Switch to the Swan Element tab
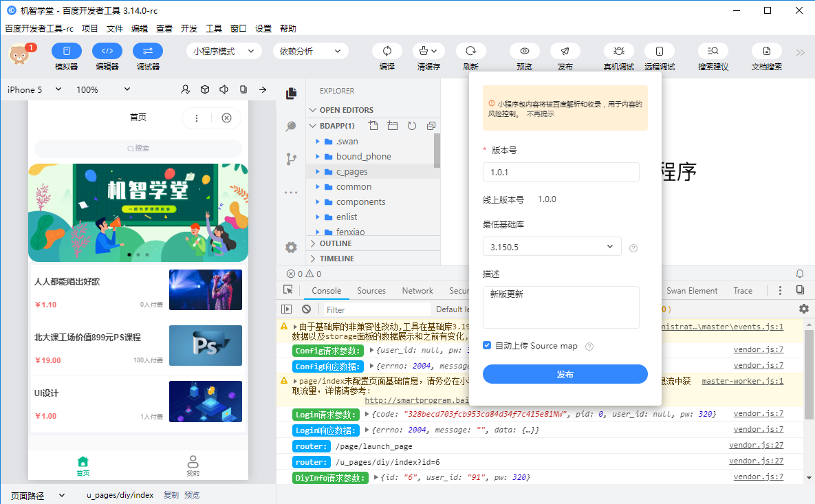 pos(692,290)
